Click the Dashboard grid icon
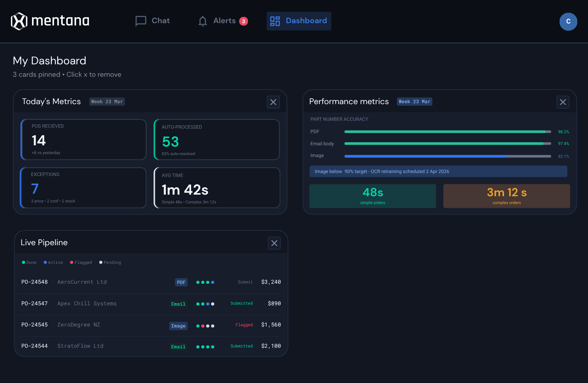 275,21
